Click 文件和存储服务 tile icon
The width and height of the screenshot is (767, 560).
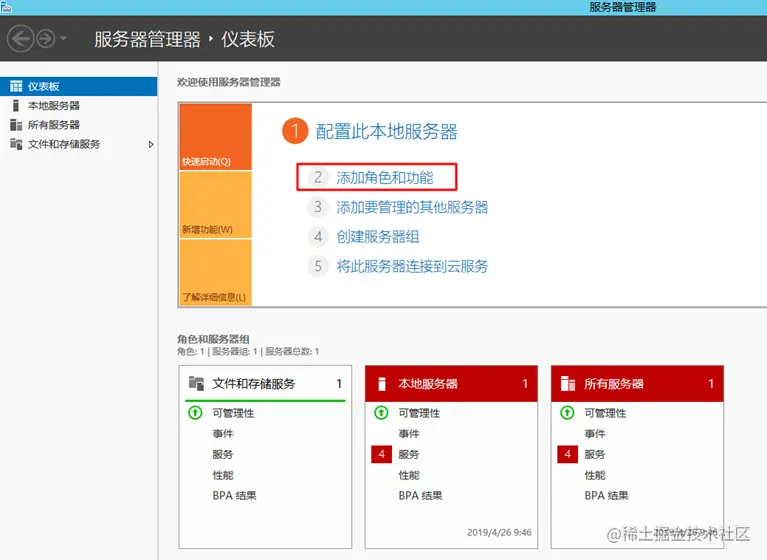point(196,383)
